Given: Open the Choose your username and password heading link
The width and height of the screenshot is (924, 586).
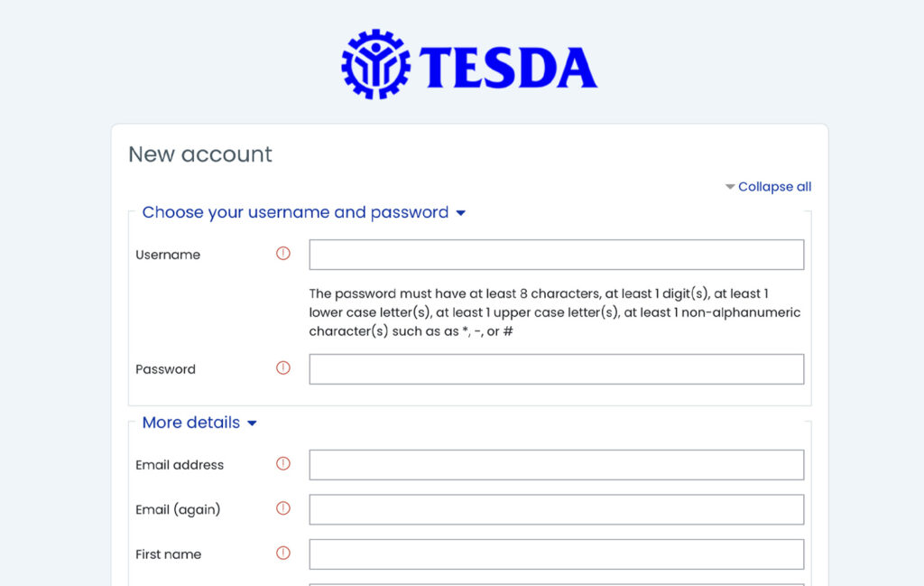Looking at the screenshot, I should click(x=295, y=212).
